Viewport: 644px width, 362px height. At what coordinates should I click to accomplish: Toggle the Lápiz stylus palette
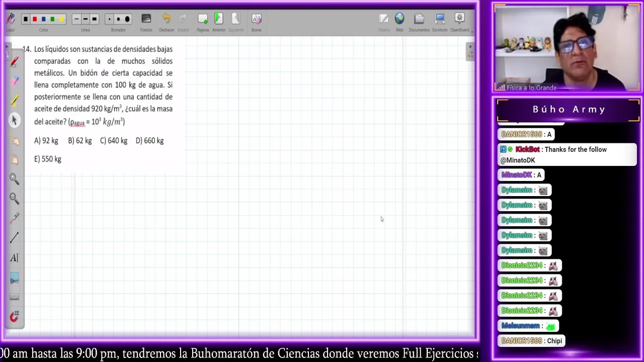[x=11, y=22]
